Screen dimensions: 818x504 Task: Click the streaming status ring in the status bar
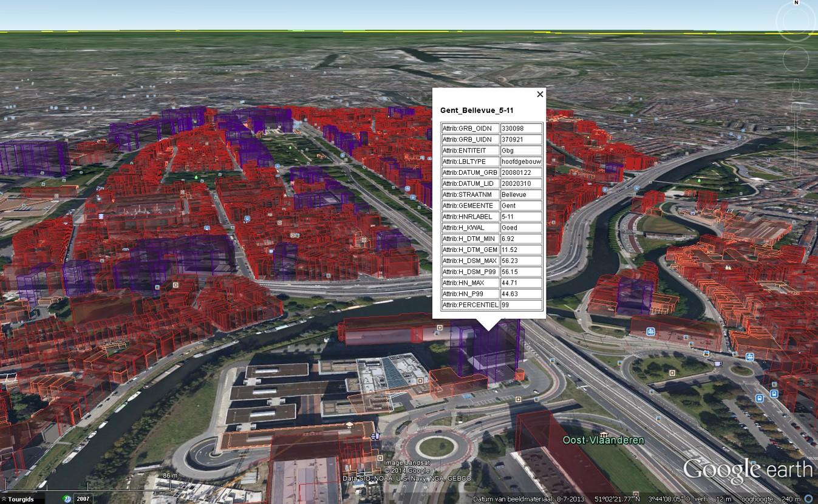click(x=809, y=499)
